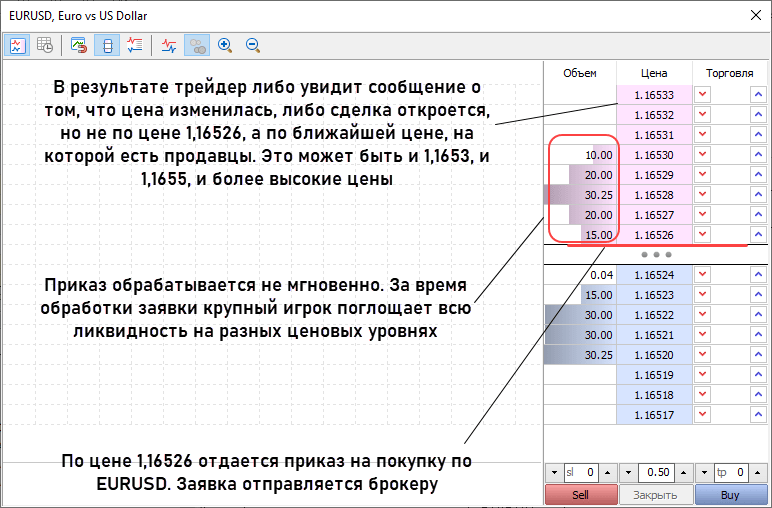Click the Объем column header
The height and width of the screenshot is (508, 772).
tap(579, 73)
